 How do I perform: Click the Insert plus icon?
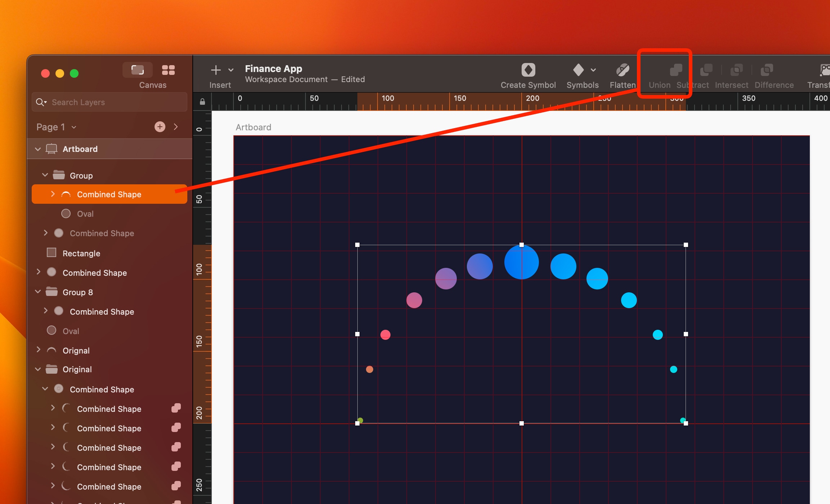tap(215, 69)
